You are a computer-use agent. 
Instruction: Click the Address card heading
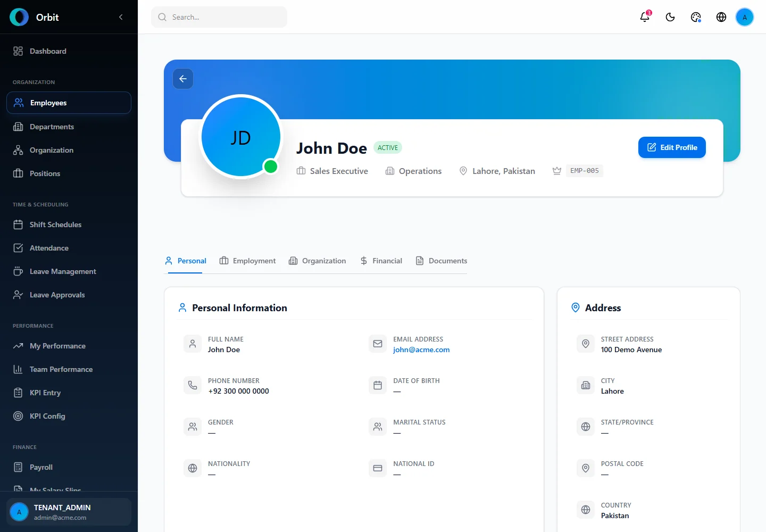(x=603, y=307)
